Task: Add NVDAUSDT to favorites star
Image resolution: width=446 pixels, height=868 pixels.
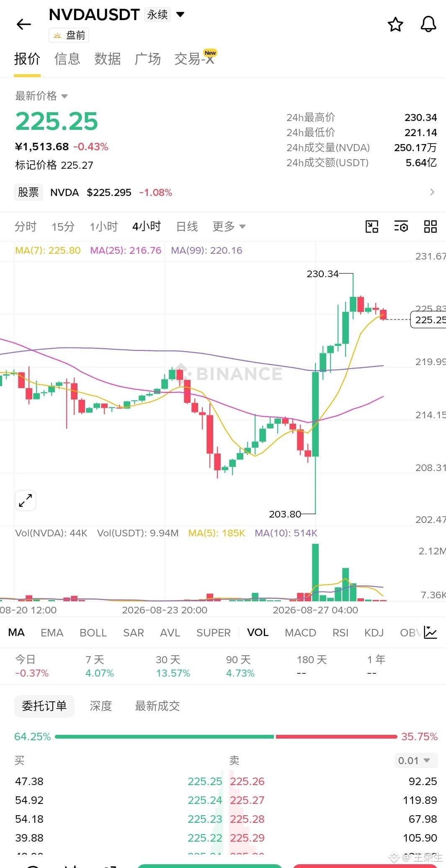Action: click(395, 25)
